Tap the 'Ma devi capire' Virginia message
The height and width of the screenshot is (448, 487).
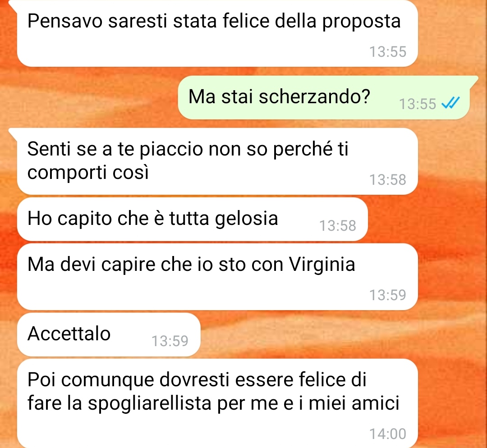(x=217, y=277)
